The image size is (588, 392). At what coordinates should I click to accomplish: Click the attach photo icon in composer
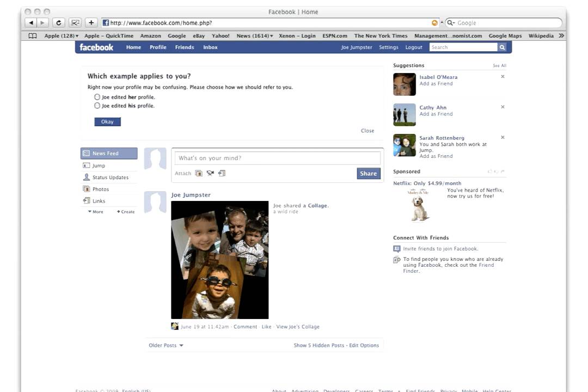(199, 173)
